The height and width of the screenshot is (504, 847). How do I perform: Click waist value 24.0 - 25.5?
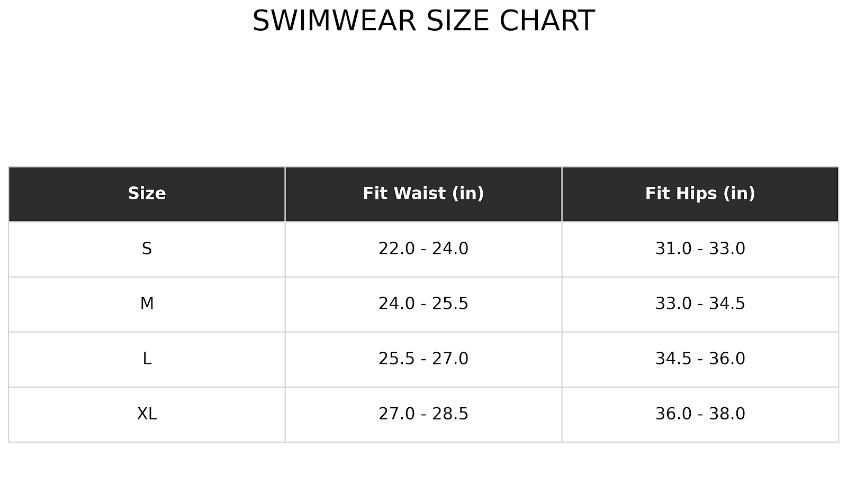[423, 304]
